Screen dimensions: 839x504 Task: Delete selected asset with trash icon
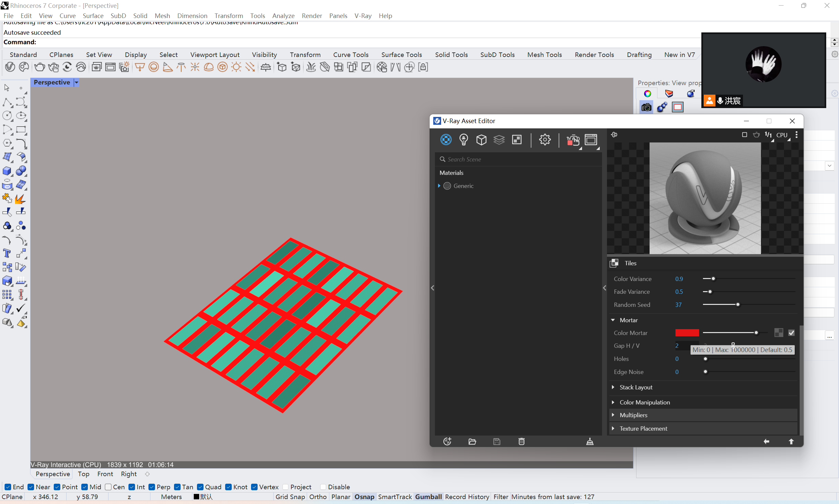click(522, 441)
